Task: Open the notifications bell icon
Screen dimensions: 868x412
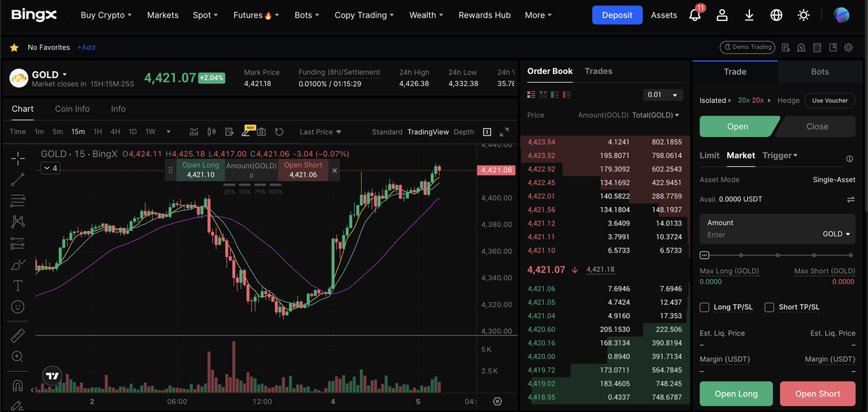Action: [x=695, y=15]
